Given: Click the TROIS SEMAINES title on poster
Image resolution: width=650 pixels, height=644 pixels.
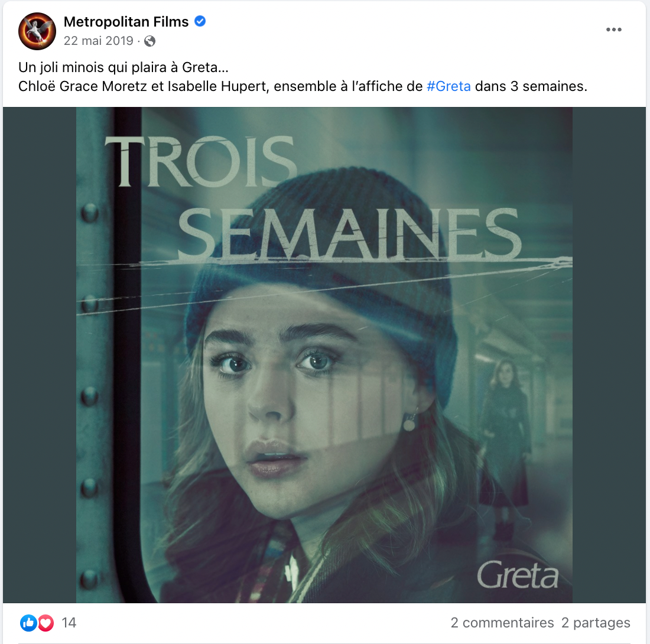Looking at the screenshot, I should point(313,199).
